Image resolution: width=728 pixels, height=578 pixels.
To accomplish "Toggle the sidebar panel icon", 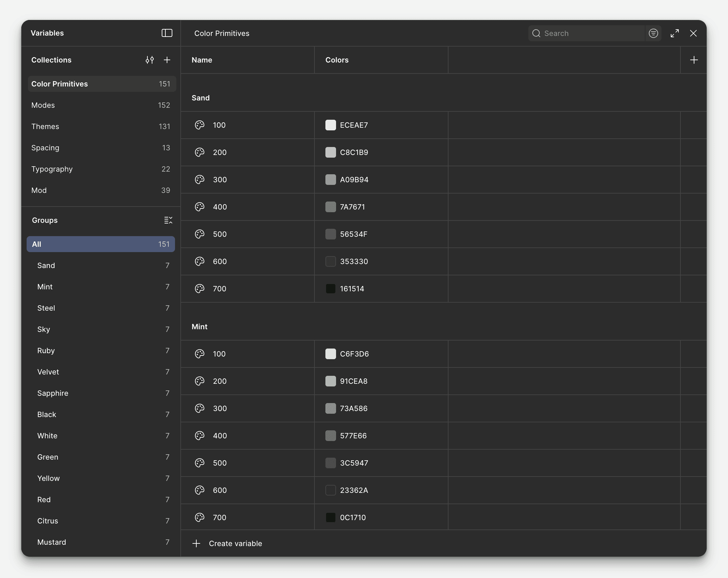I will click(167, 33).
